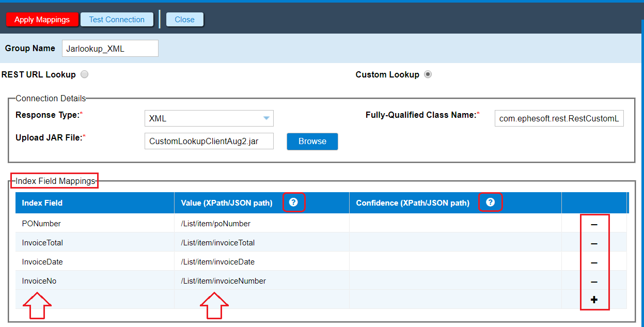The width and height of the screenshot is (644, 327).
Task: Click the Value (XPath/JSON path) column header
Action: point(262,203)
